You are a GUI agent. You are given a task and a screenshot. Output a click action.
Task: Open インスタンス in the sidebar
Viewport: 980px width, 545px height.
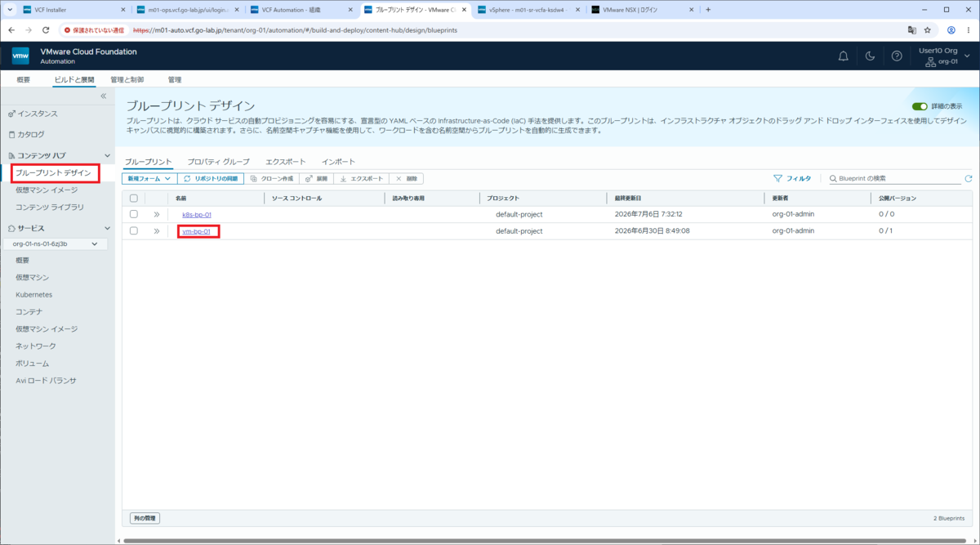click(38, 114)
